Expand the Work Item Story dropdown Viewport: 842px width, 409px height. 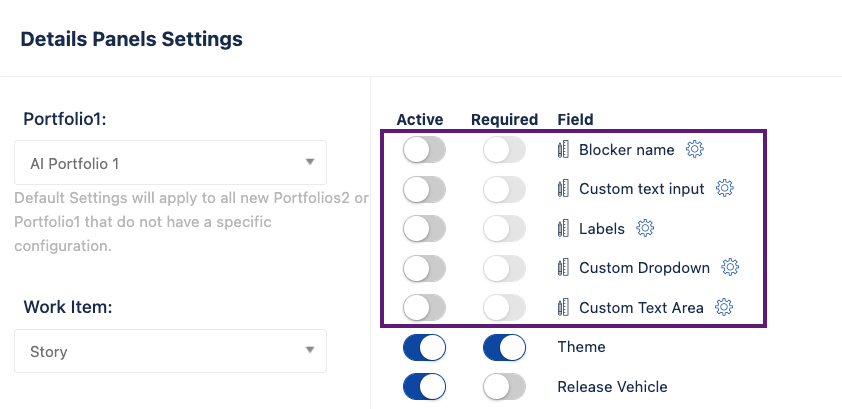(x=170, y=351)
